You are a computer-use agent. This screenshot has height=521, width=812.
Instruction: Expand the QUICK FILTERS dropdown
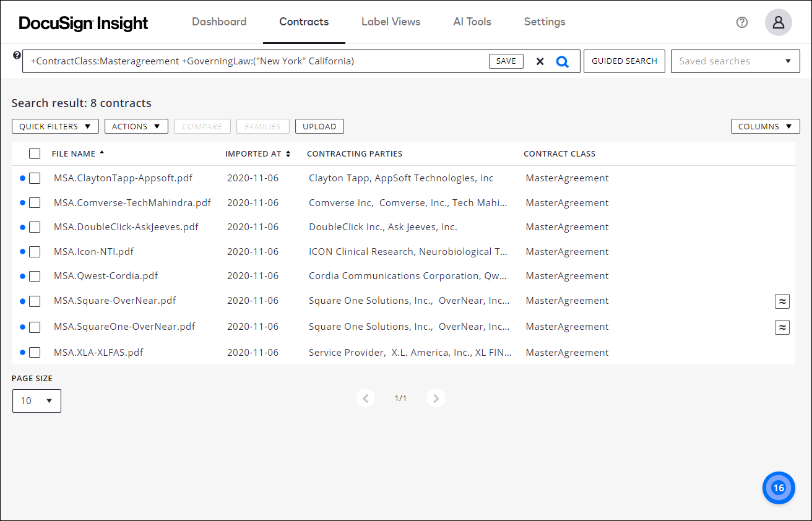point(55,126)
